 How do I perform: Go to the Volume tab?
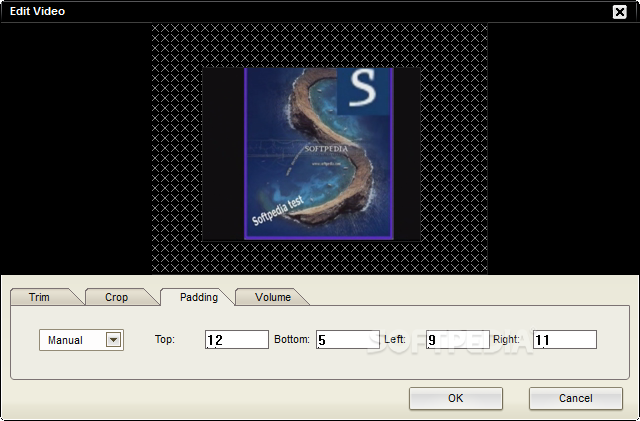(273, 297)
